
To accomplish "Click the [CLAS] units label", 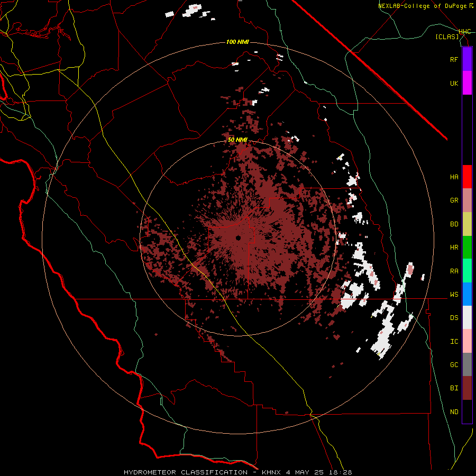I will pyautogui.click(x=447, y=37).
